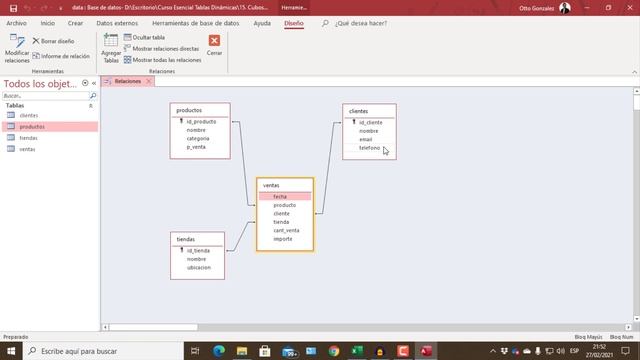Collapse the navigation pane with double chevron

coord(94,83)
